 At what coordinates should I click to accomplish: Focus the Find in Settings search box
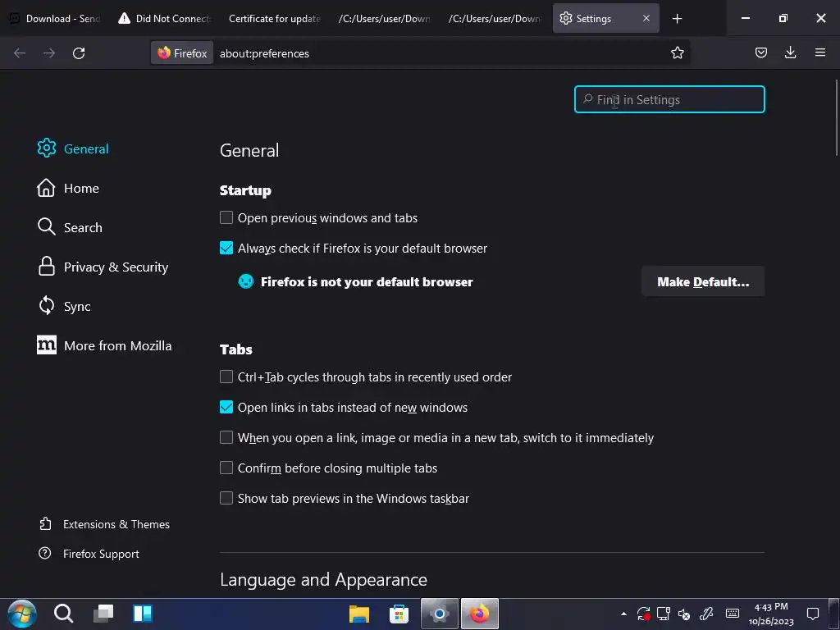[669, 99]
